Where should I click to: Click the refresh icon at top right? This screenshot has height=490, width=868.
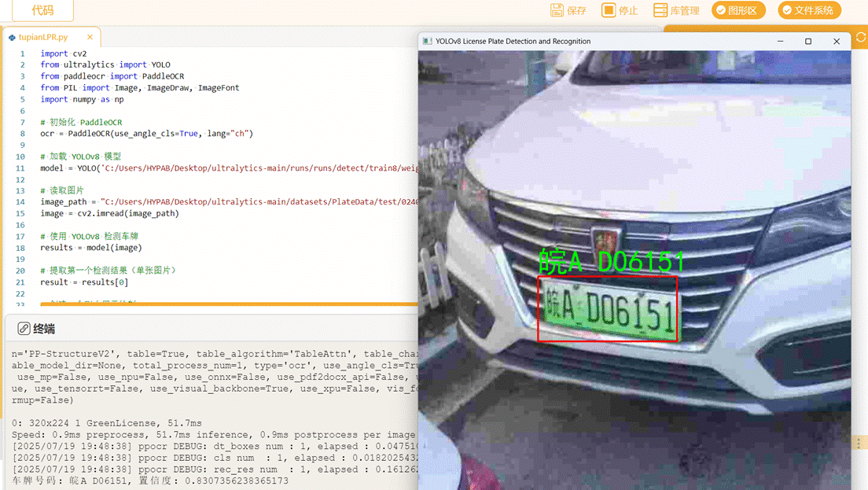point(861,37)
